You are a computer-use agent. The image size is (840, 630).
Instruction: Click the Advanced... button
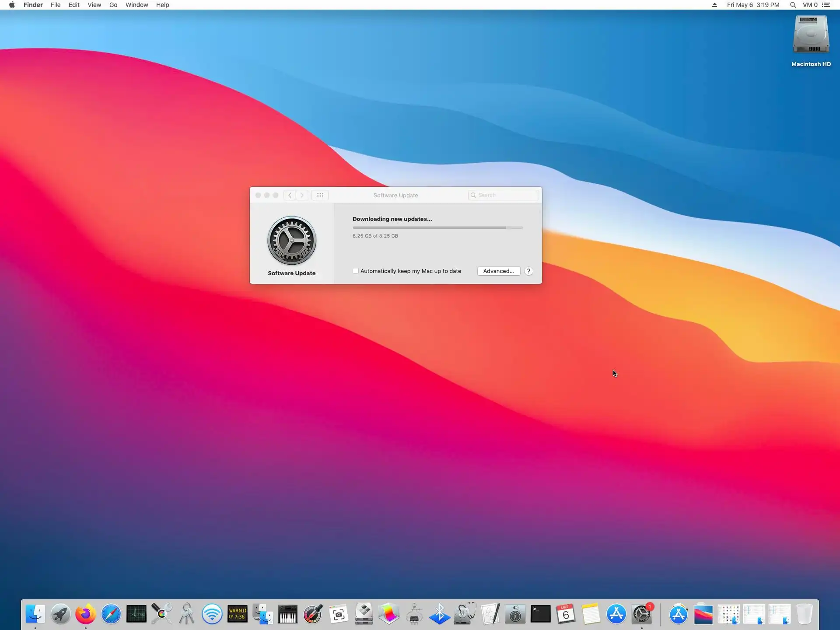[x=498, y=271]
